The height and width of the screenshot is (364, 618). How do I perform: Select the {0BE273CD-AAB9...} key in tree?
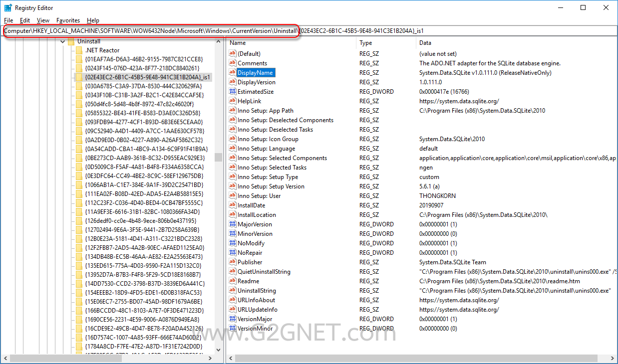tap(144, 158)
